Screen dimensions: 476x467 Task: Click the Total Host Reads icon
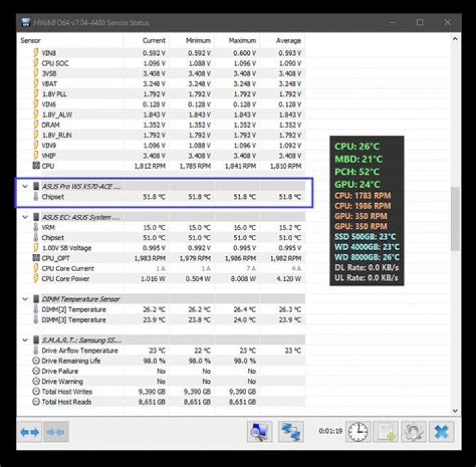click(36, 402)
